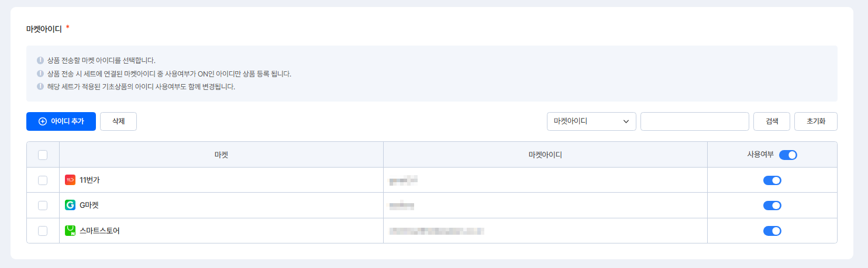Disable the G마켓 usage switch
The height and width of the screenshot is (268, 868).
[x=772, y=206]
